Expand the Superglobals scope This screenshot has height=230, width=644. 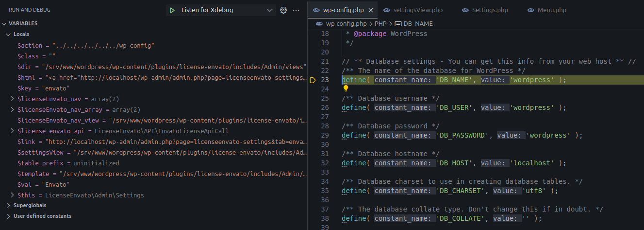click(9, 206)
